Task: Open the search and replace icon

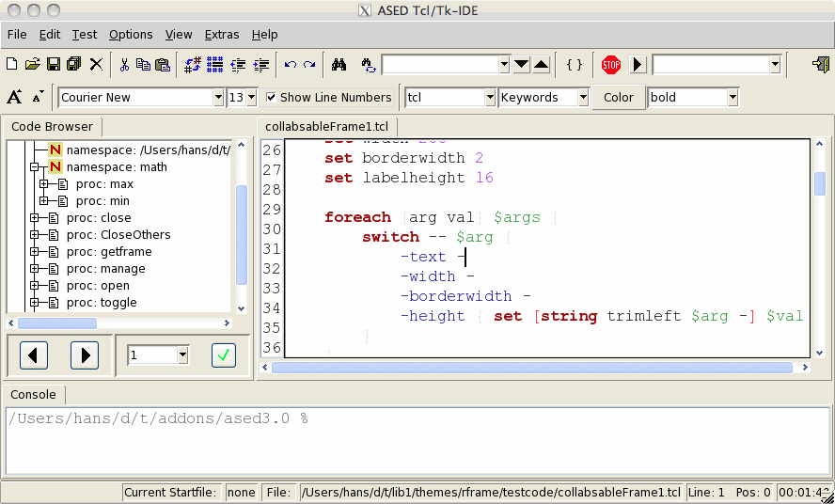Action: (x=368, y=65)
